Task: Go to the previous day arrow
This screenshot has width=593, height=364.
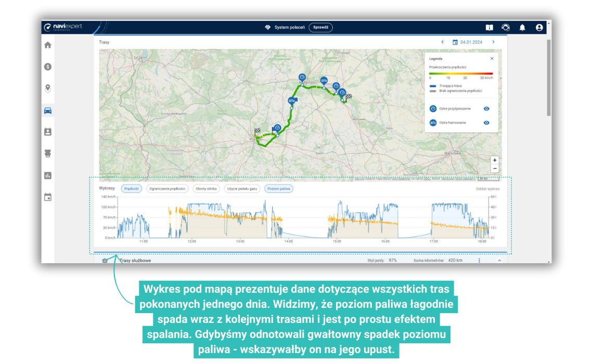Action: click(442, 42)
